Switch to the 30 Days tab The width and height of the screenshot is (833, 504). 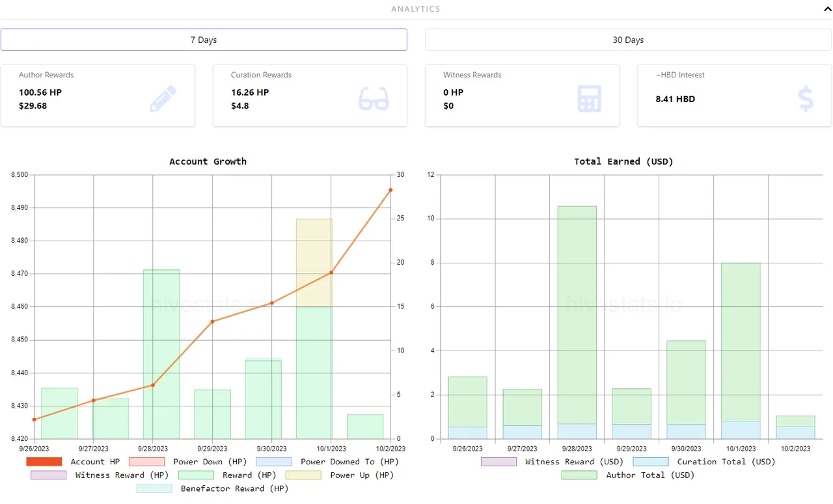click(628, 40)
